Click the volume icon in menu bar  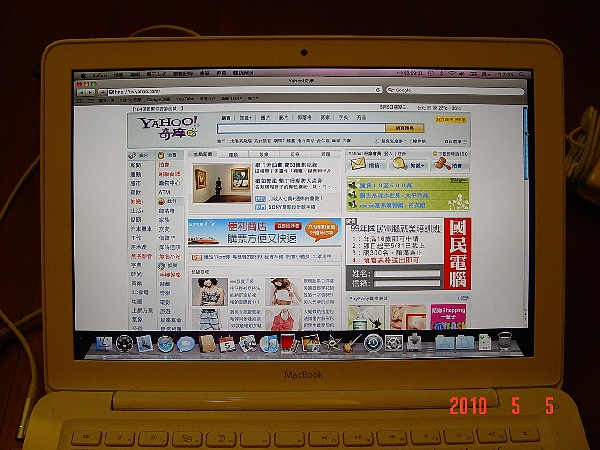pos(462,73)
